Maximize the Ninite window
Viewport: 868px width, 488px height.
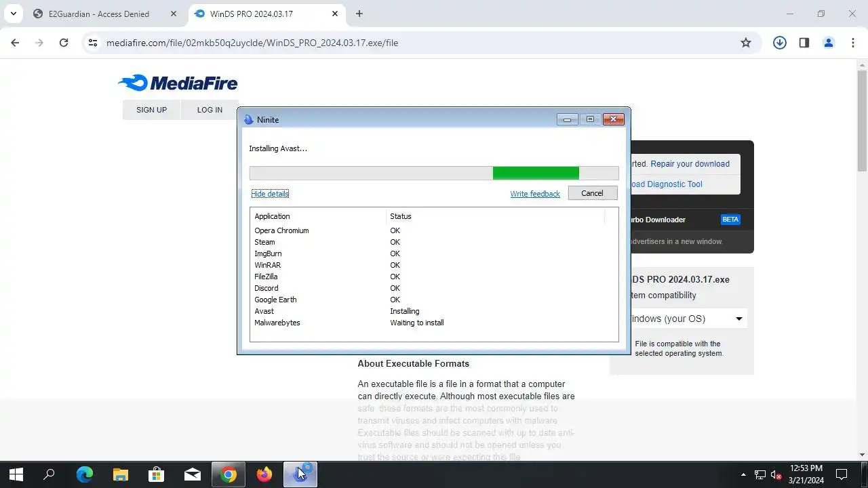(590, 119)
